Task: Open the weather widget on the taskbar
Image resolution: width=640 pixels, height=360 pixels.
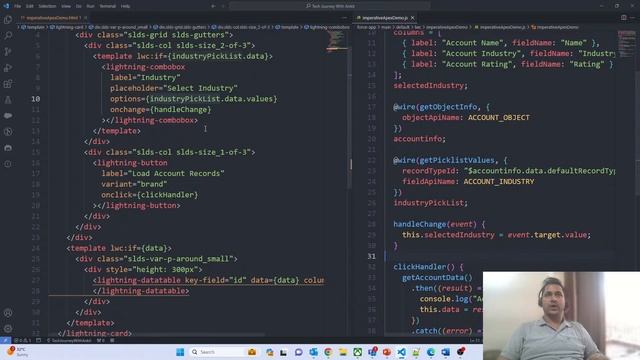Action: (x=17, y=351)
